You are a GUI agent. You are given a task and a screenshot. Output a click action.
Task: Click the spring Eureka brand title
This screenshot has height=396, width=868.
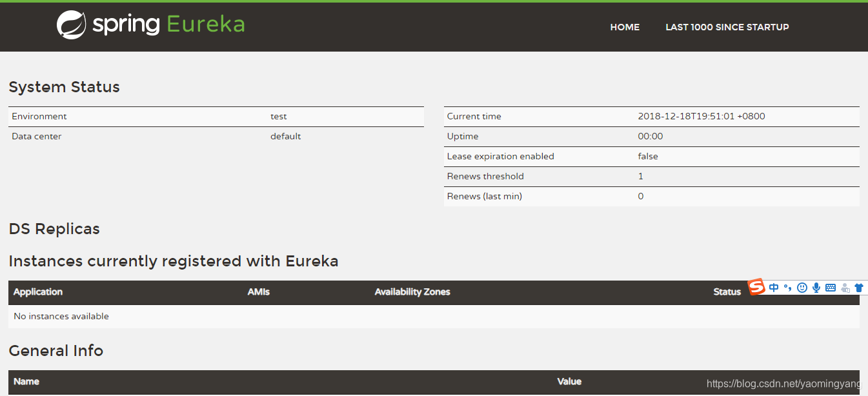click(x=168, y=25)
